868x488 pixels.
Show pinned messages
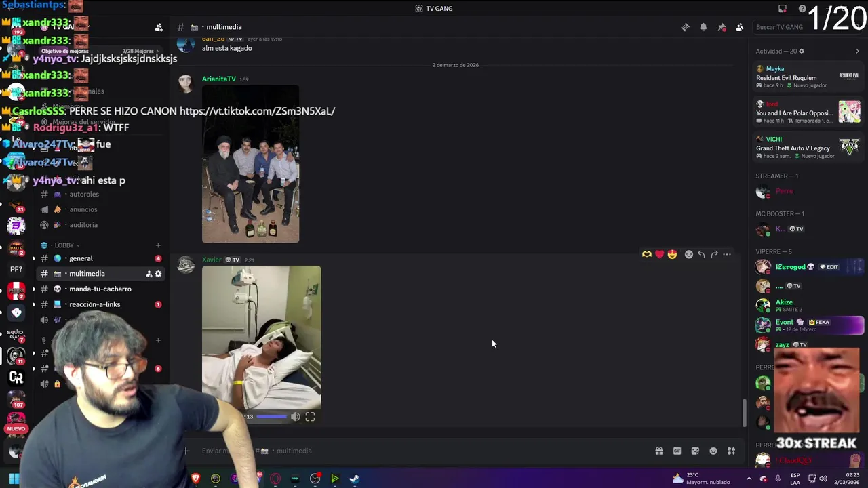click(x=722, y=27)
